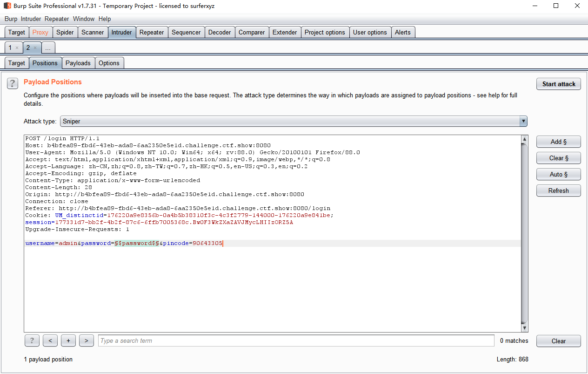
Task: Click the Start attack button
Action: [x=559, y=84]
